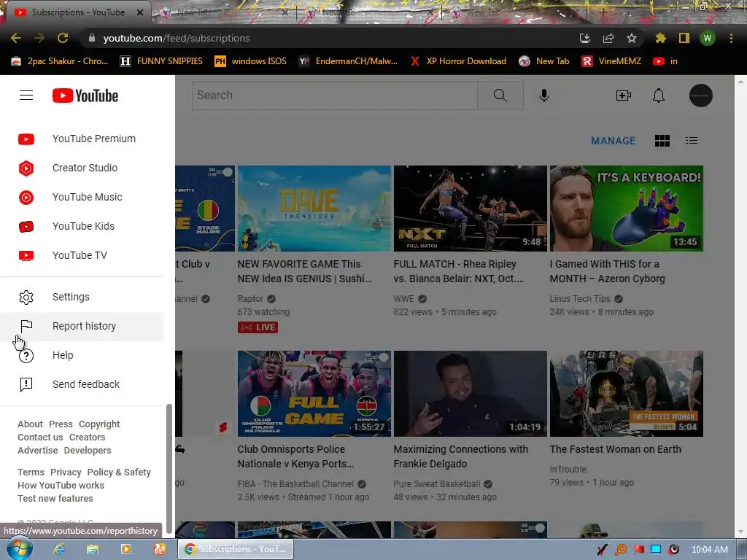Click the Developers footer link
Screen dimensions: 747x560
tap(88, 450)
